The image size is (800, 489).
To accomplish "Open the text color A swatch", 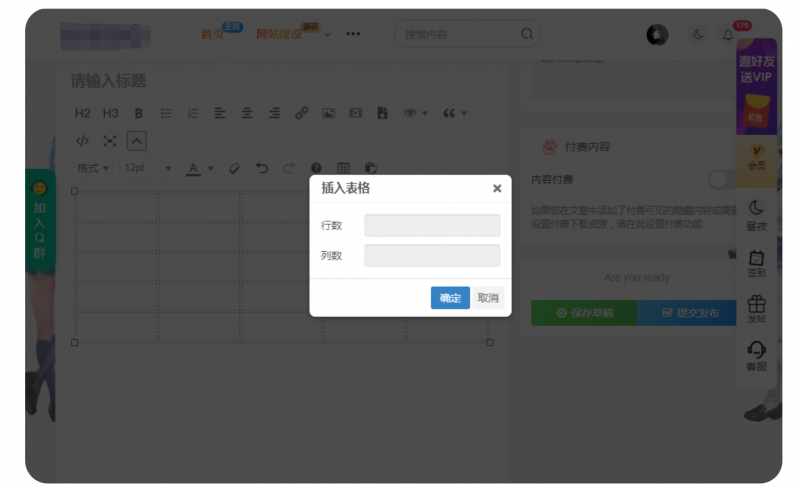I will pos(194,168).
